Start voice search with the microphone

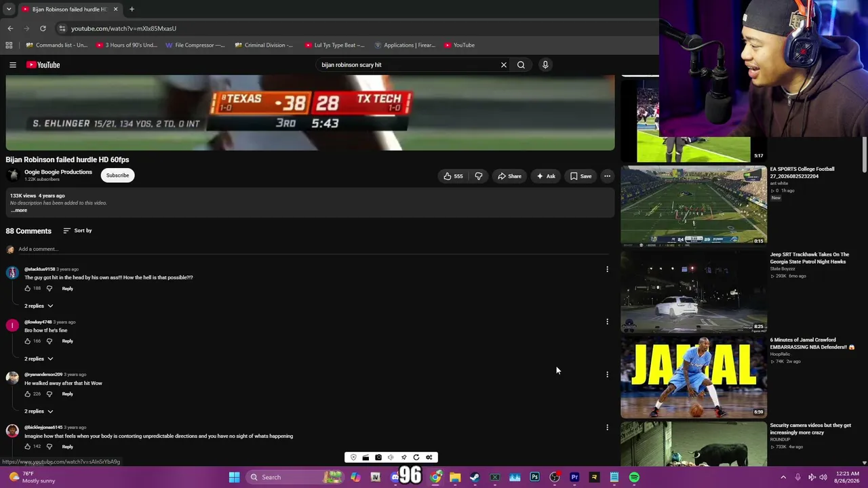point(545,65)
